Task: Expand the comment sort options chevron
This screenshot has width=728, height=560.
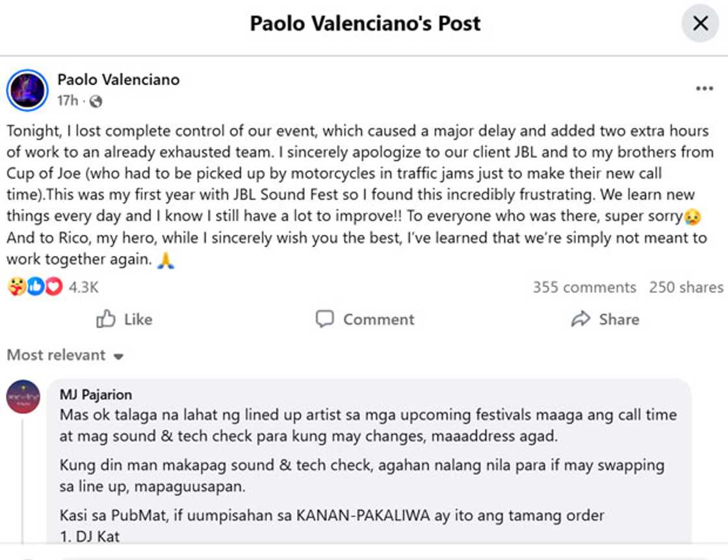Action: pos(118,356)
